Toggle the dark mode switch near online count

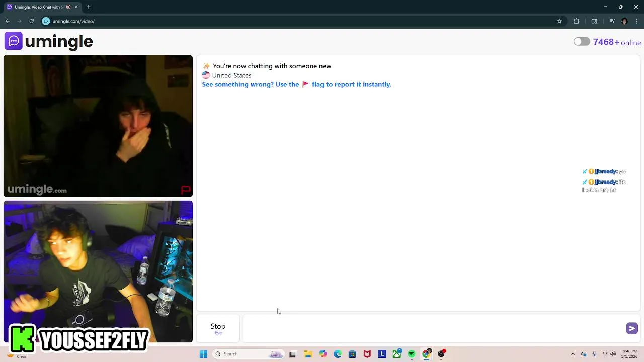[x=582, y=42]
